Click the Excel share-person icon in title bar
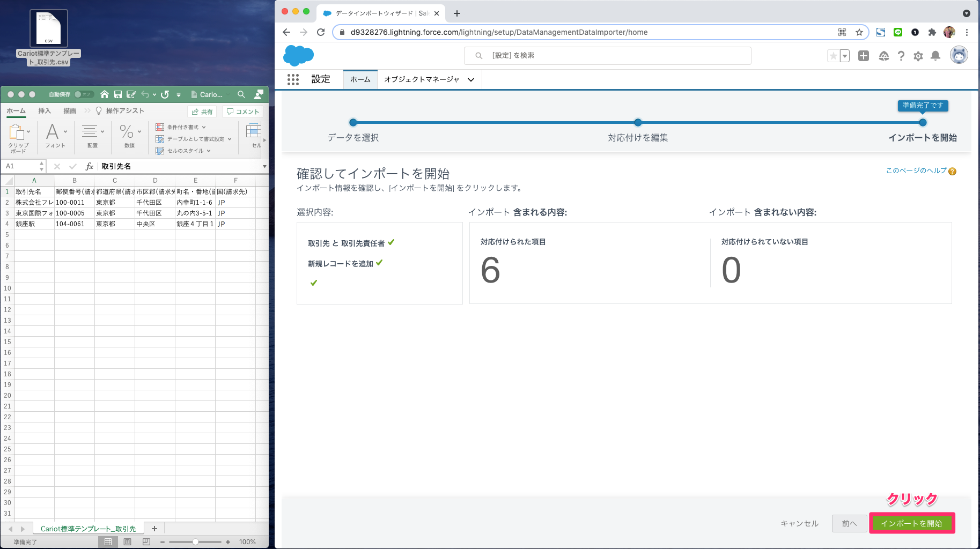The height and width of the screenshot is (549, 980). click(x=259, y=94)
